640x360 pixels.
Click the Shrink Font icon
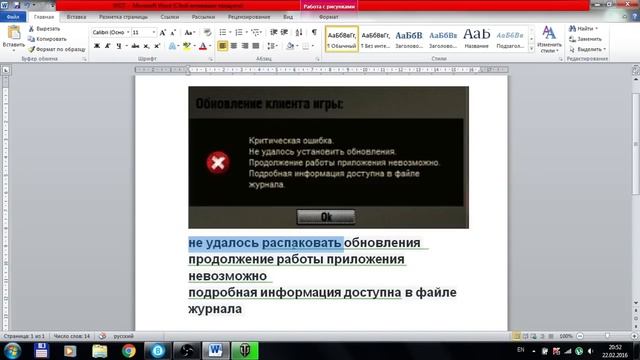point(173,33)
